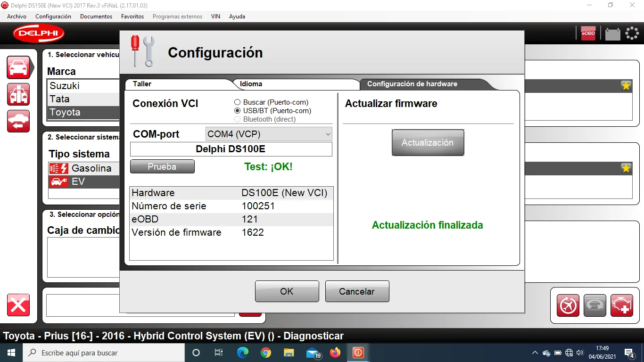This screenshot has width=644, height=362.
Task: Open the Mail app on the taskbar
Action: tap(313, 353)
